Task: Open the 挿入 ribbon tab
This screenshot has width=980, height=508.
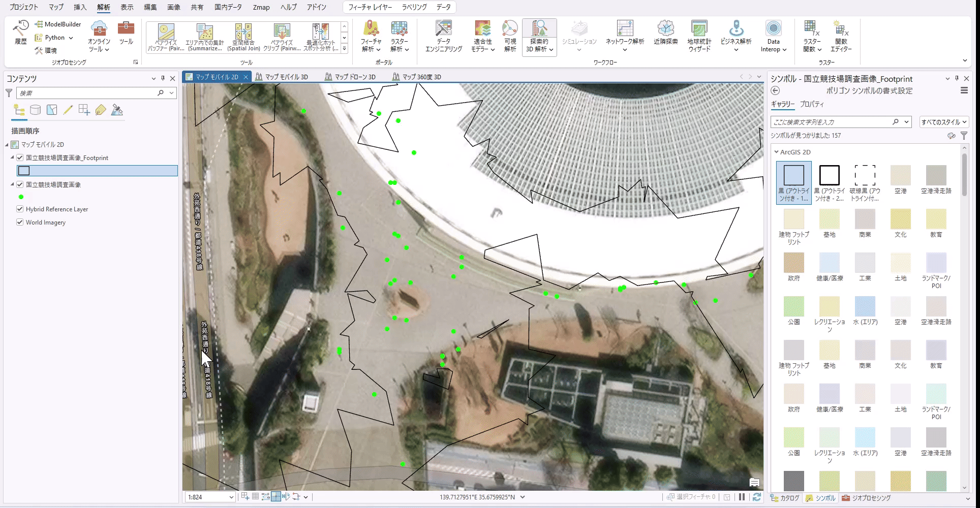Action: pos(80,7)
